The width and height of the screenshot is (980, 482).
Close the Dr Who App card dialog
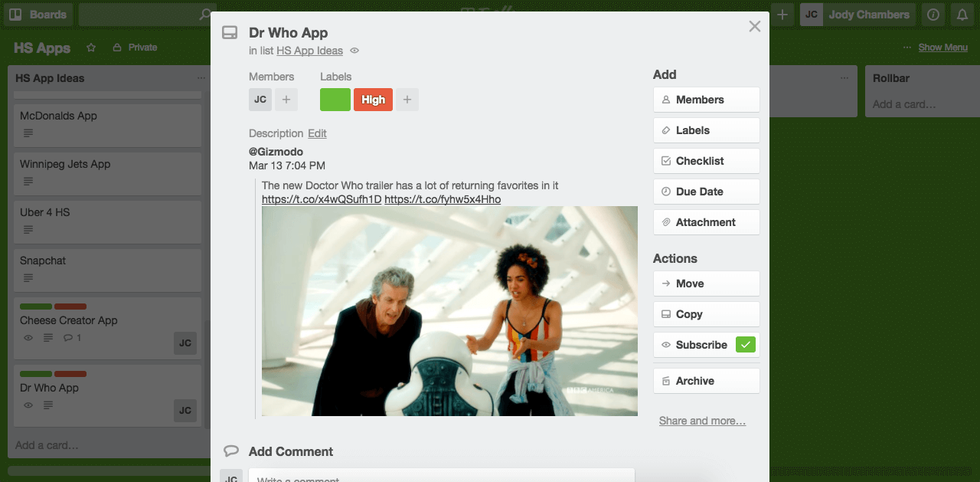coord(755,27)
